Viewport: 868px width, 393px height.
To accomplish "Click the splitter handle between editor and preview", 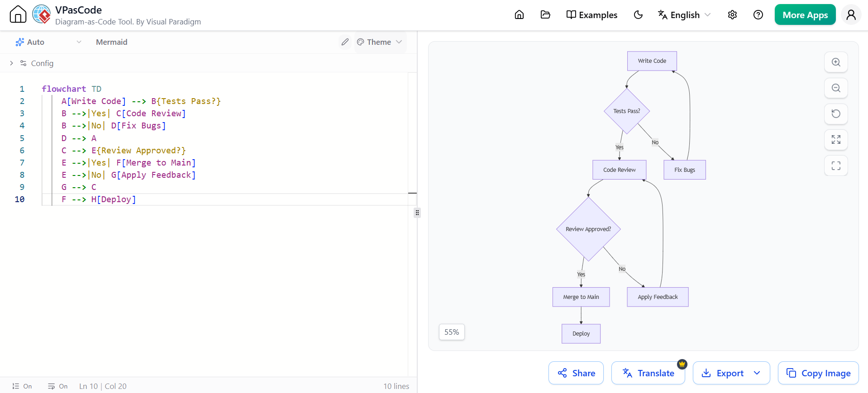I will click(417, 213).
